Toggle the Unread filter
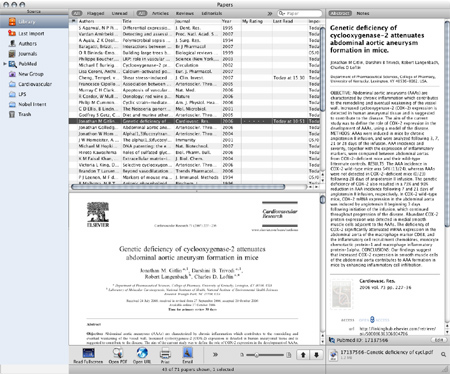Image resolution: width=450 pixels, height=374 pixels. [119, 13]
